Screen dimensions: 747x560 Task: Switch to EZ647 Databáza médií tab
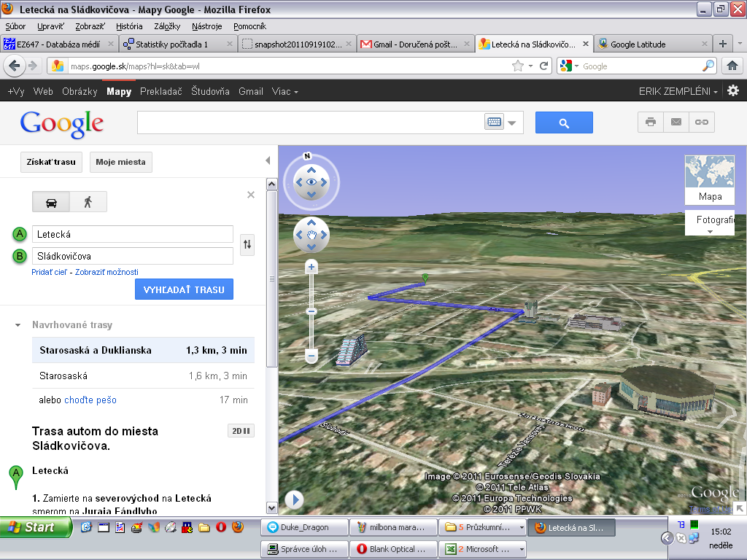[x=59, y=44]
